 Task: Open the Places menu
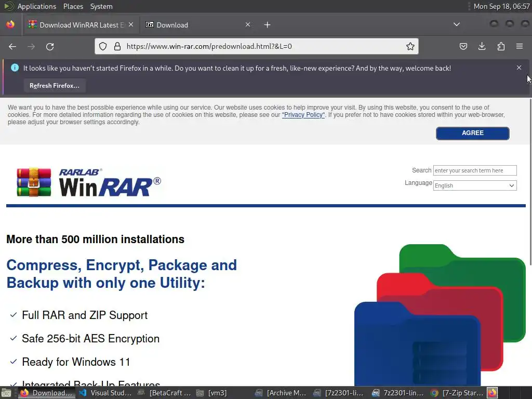click(73, 6)
